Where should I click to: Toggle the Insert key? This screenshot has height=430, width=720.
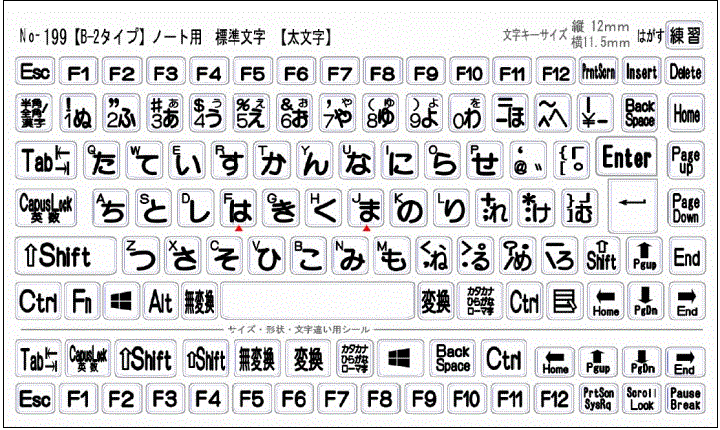coord(641,72)
